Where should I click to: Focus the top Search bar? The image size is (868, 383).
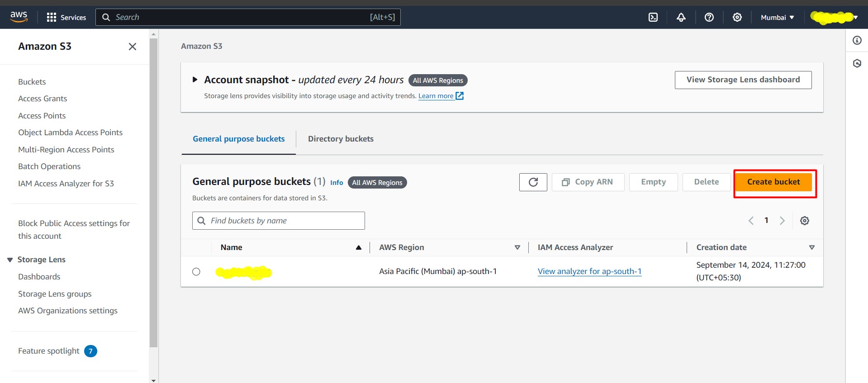tap(248, 17)
